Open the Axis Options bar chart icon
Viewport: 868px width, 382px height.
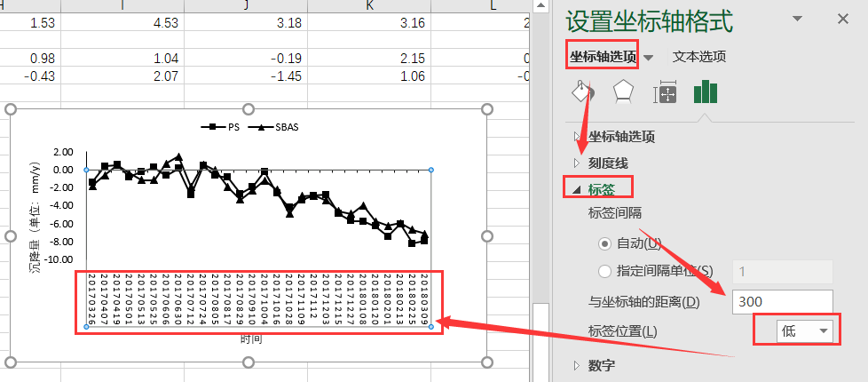tap(706, 92)
